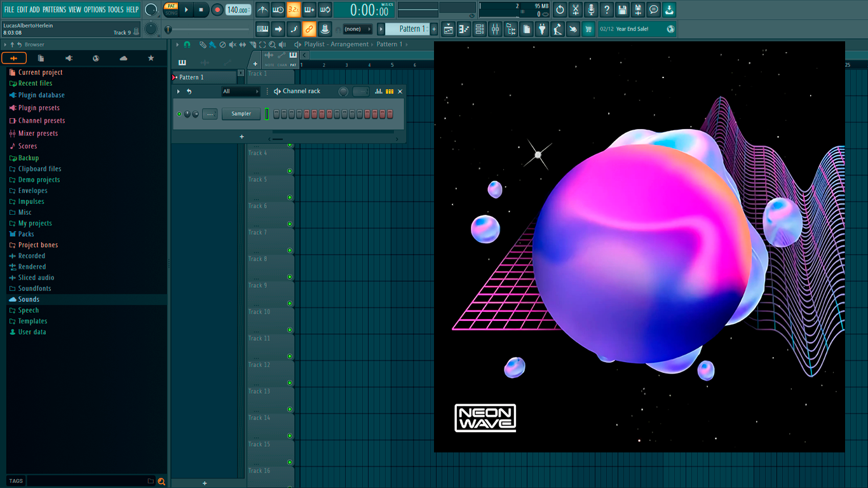Image resolution: width=868 pixels, height=488 pixels.
Task: Add a new channel with plus button
Action: coord(241,137)
